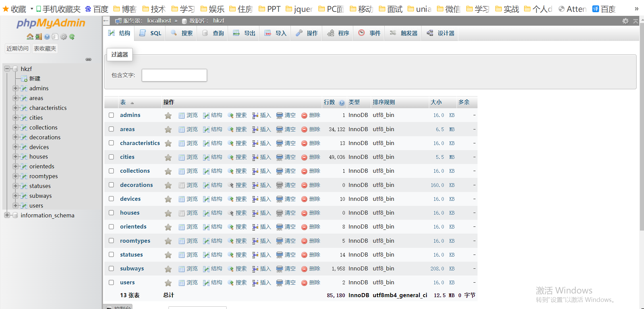Click the 表收藏夹 button

tap(45, 49)
